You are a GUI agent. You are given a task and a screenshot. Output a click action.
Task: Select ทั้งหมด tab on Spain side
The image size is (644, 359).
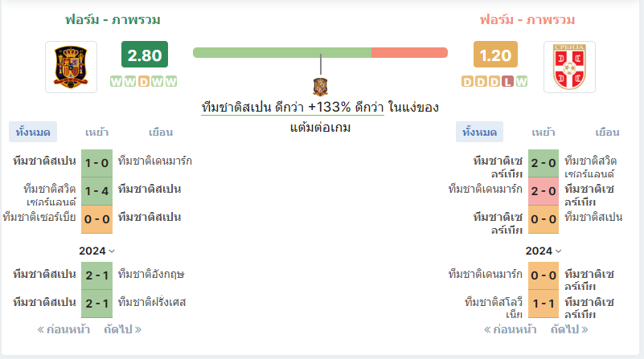click(x=33, y=132)
